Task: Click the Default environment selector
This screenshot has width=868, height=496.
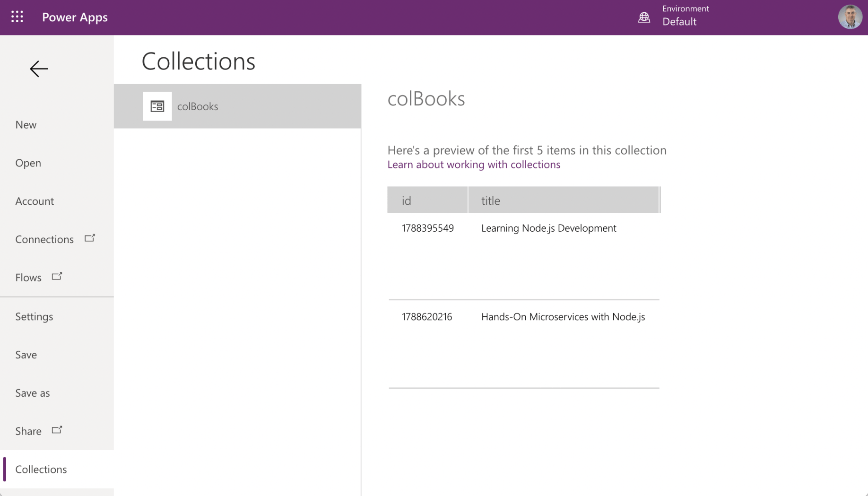Action: click(679, 22)
